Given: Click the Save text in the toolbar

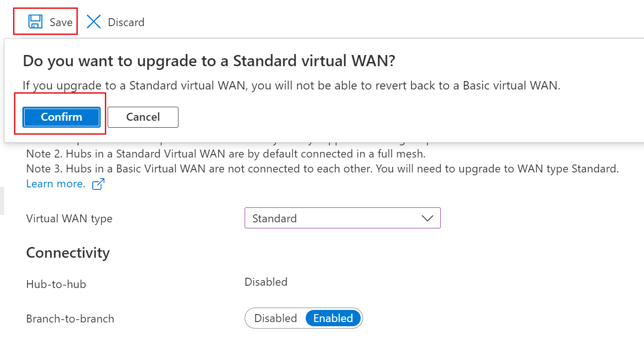Looking at the screenshot, I should click(x=61, y=22).
